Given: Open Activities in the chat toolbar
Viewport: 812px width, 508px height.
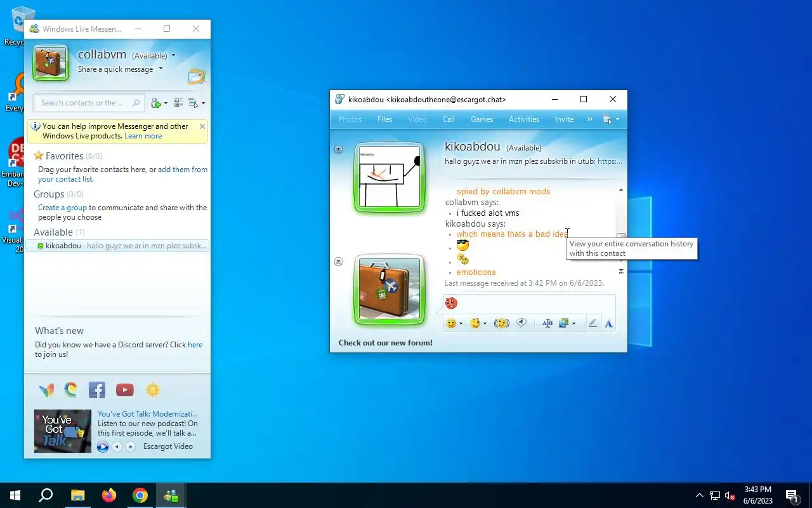Looking at the screenshot, I should pyautogui.click(x=524, y=119).
